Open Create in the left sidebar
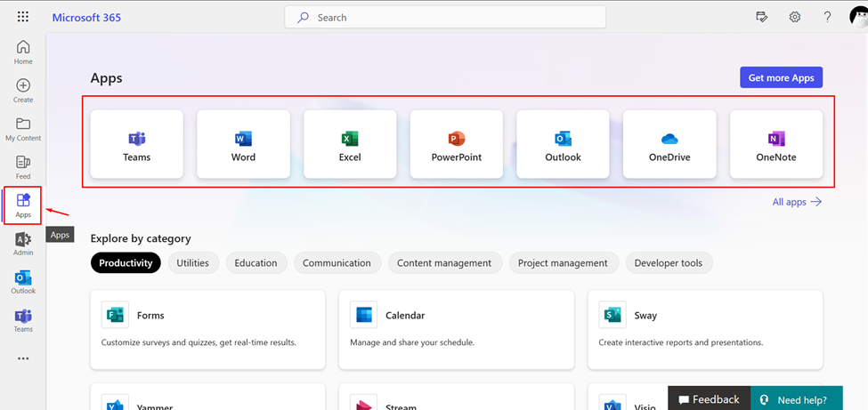 click(23, 91)
